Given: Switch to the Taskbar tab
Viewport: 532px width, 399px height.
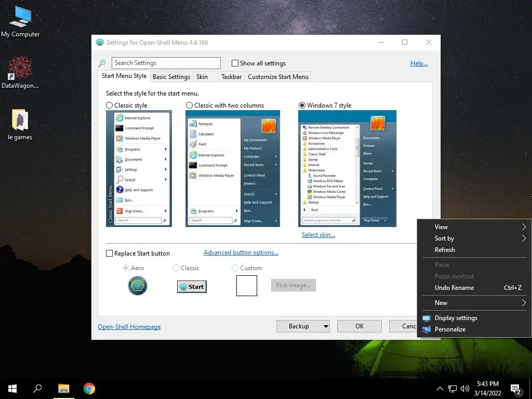Looking at the screenshot, I should [x=231, y=77].
